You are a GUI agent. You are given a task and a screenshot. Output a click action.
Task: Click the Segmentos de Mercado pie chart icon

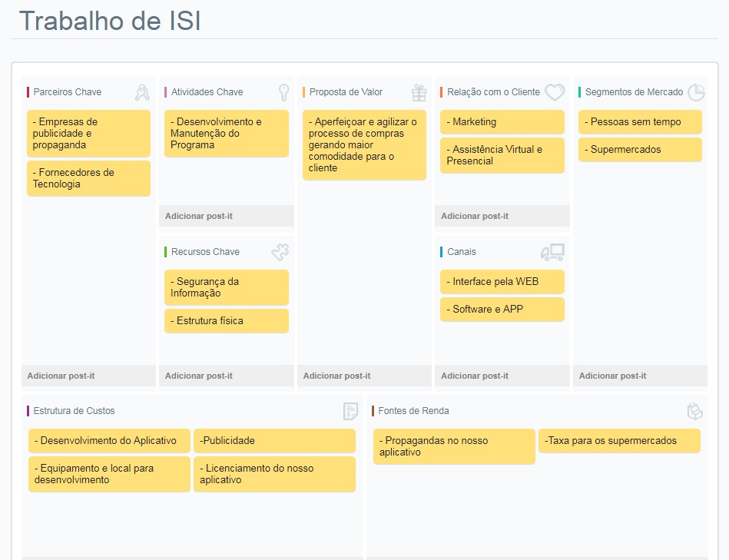coord(696,92)
